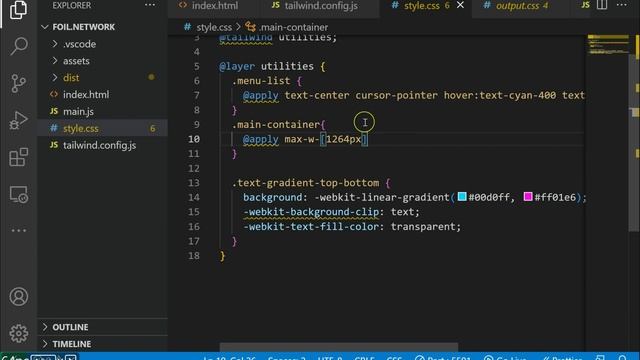
Task: Click the minimap code overview
Action: [x=608, y=45]
